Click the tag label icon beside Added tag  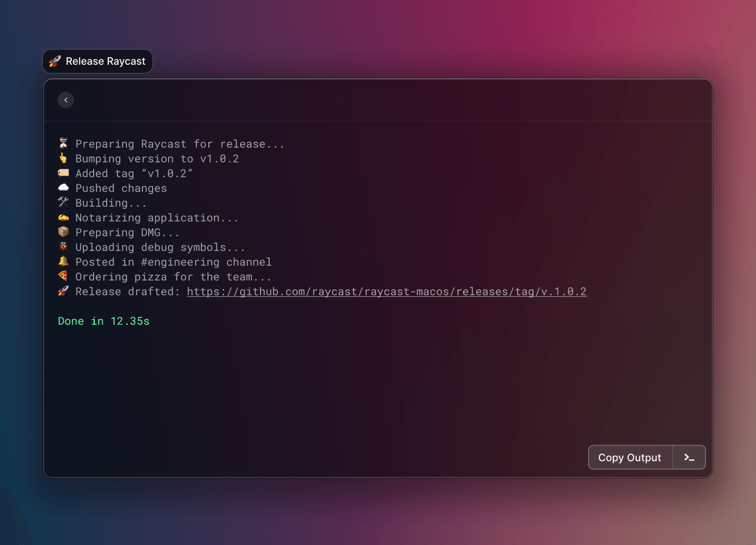coord(64,173)
